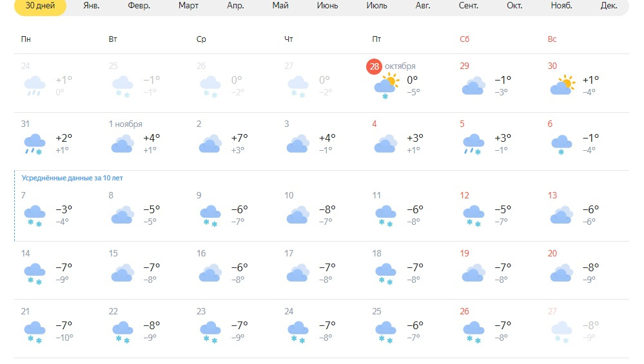
Task: Open the Дек. month tab
Action: [609, 6]
